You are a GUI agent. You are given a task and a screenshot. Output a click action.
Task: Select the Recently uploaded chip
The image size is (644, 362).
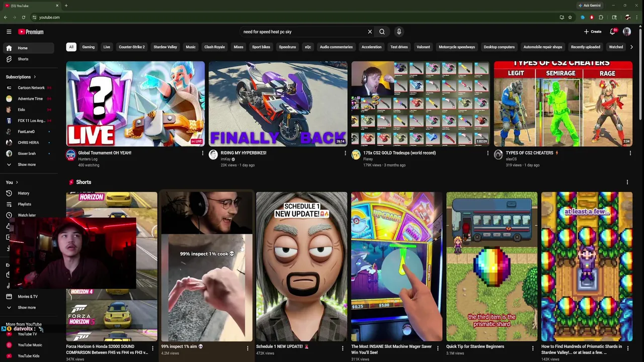(586, 47)
